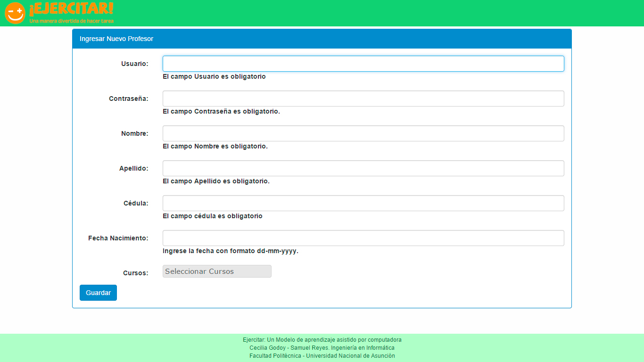Focus the Usuario input field
Image resolution: width=644 pixels, height=362 pixels.
(x=363, y=64)
